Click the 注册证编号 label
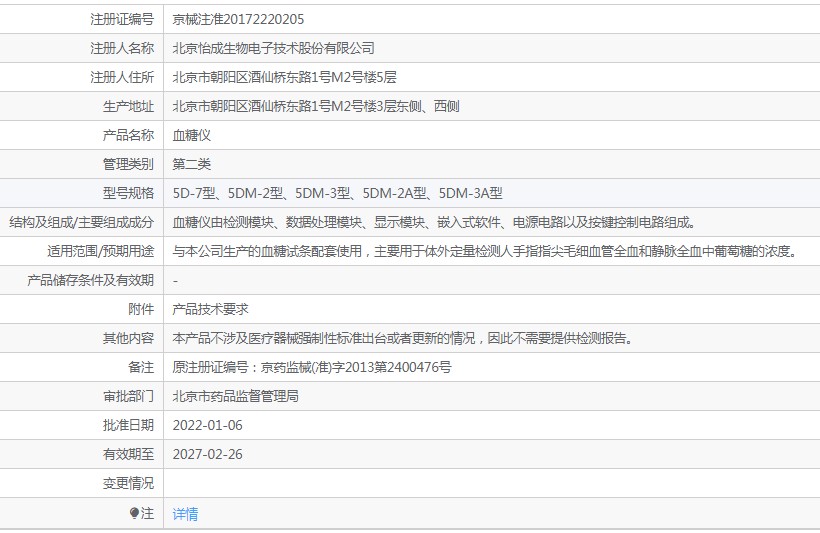The height and width of the screenshot is (533, 820). (x=122, y=19)
